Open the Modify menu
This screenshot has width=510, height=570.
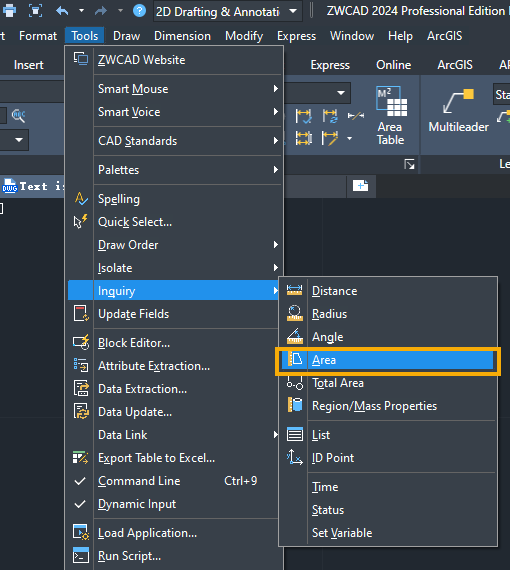click(x=244, y=36)
